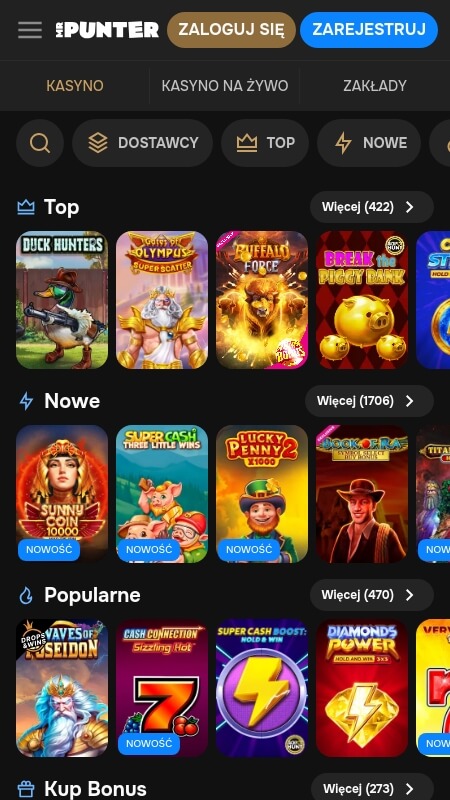Open the hamburger menu icon

(30, 30)
